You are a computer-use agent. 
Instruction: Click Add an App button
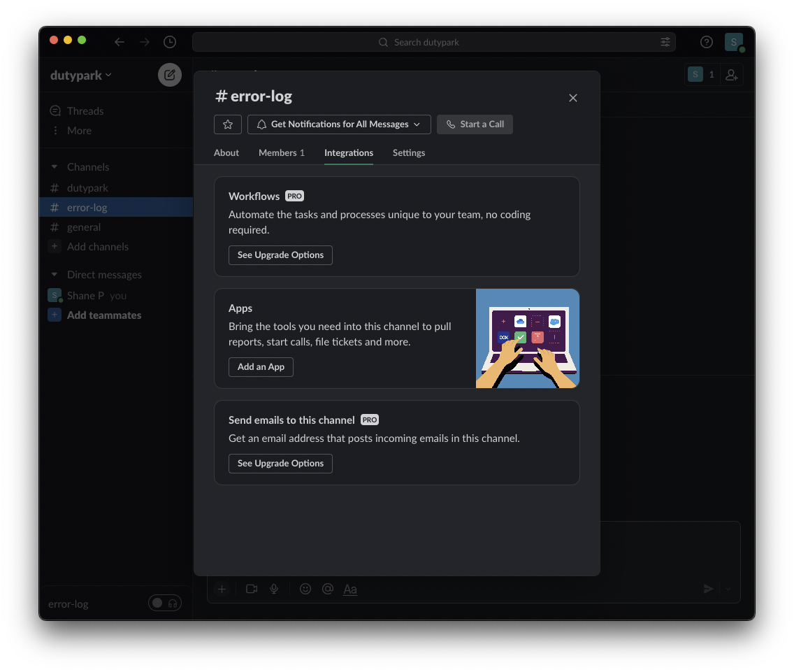tap(261, 367)
